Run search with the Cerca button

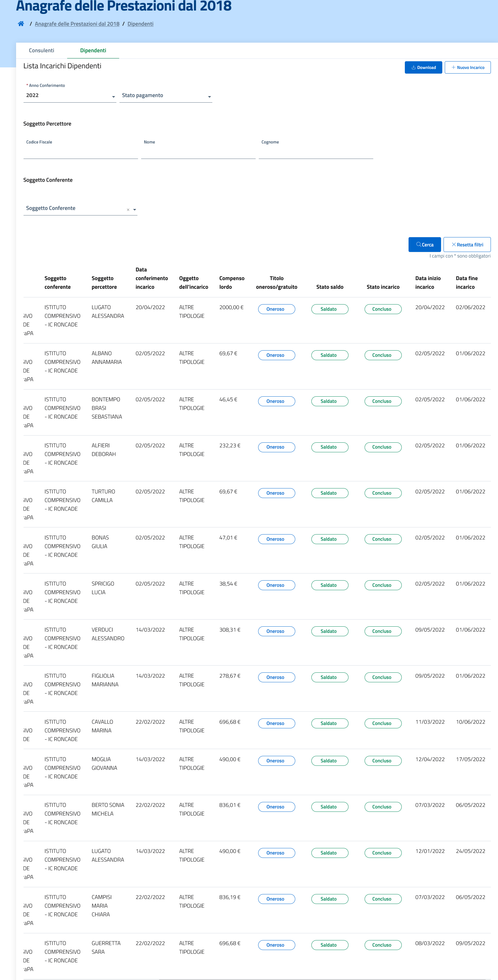[x=424, y=245]
